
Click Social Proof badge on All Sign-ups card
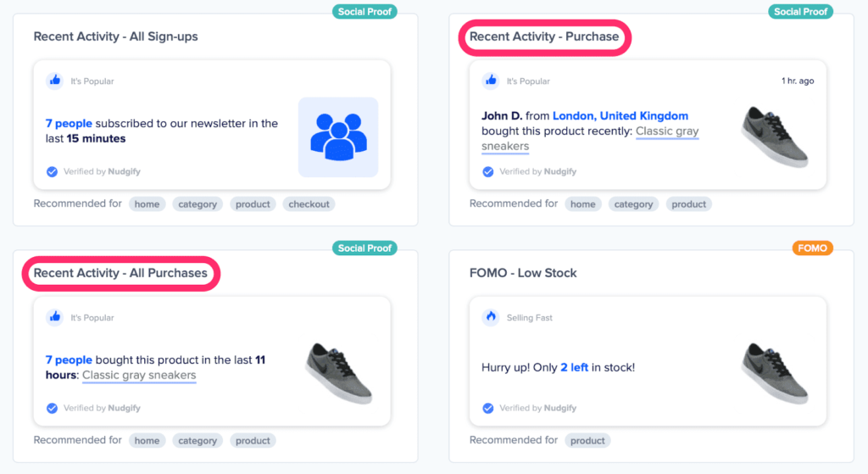coord(364,12)
